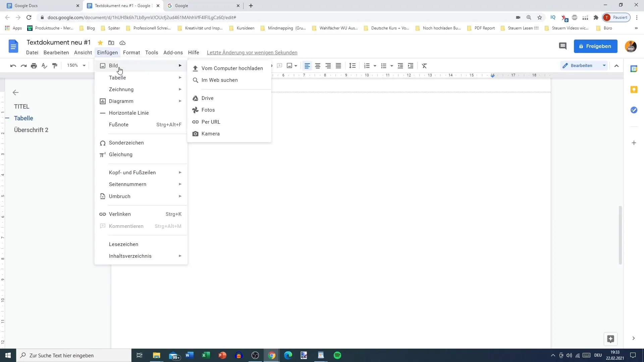
Task: Click the Spotify icon in taskbar
Action: [337, 355]
